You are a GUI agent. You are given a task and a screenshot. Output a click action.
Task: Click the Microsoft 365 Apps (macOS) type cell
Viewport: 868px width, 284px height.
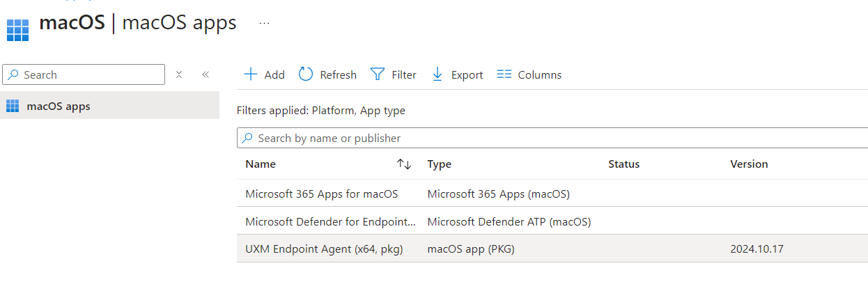[498, 194]
